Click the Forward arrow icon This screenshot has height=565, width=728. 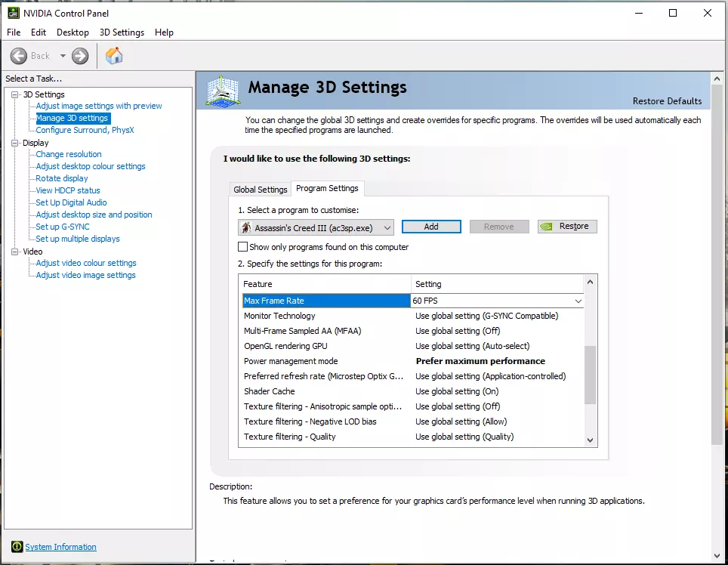(80, 56)
